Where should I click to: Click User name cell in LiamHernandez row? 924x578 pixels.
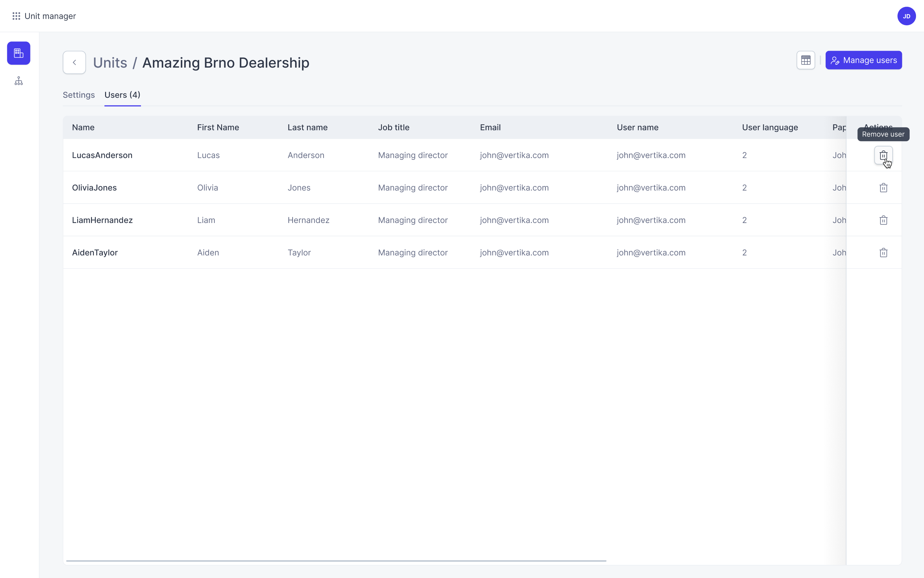(x=651, y=220)
